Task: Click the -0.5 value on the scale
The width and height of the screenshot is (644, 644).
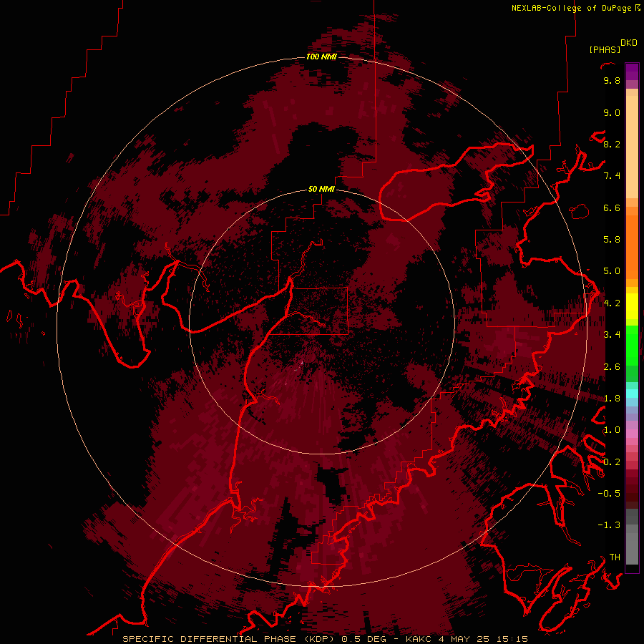Action: [609, 494]
